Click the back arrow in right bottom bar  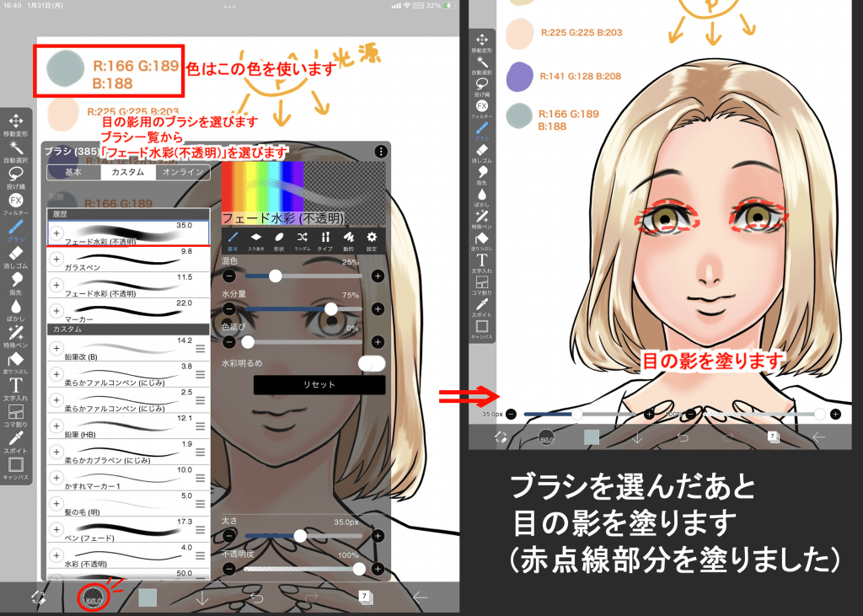coord(818,437)
